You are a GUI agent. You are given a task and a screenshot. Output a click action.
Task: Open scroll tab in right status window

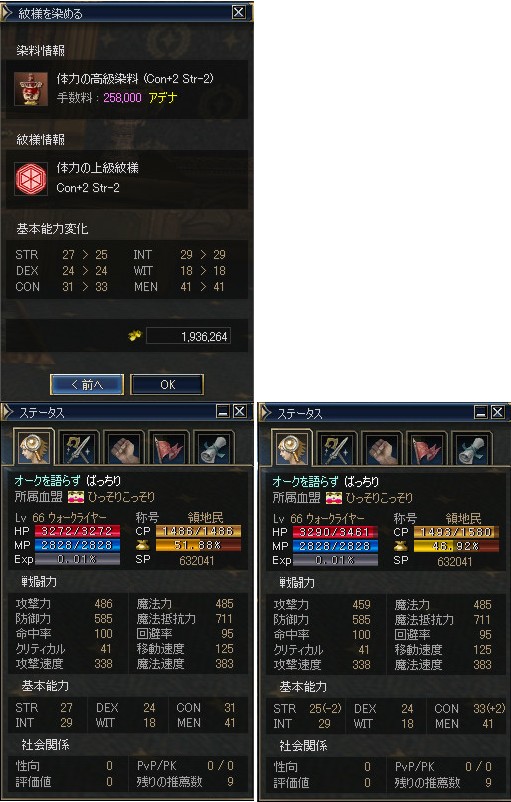pyautogui.click(x=472, y=450)
